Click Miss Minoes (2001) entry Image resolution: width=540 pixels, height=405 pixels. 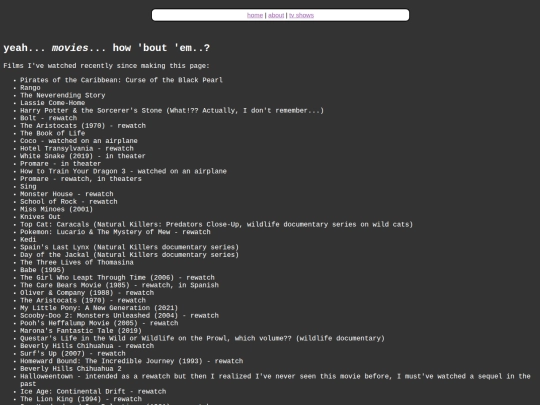pos(56,209)
